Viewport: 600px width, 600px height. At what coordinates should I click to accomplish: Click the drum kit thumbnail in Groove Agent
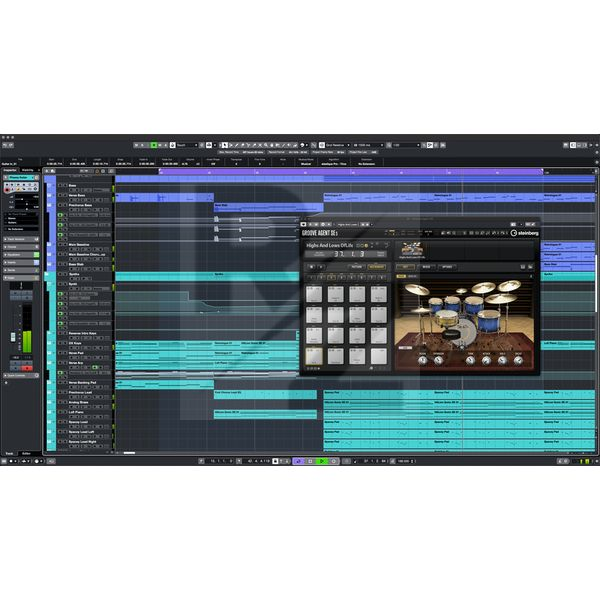point(412,249)
